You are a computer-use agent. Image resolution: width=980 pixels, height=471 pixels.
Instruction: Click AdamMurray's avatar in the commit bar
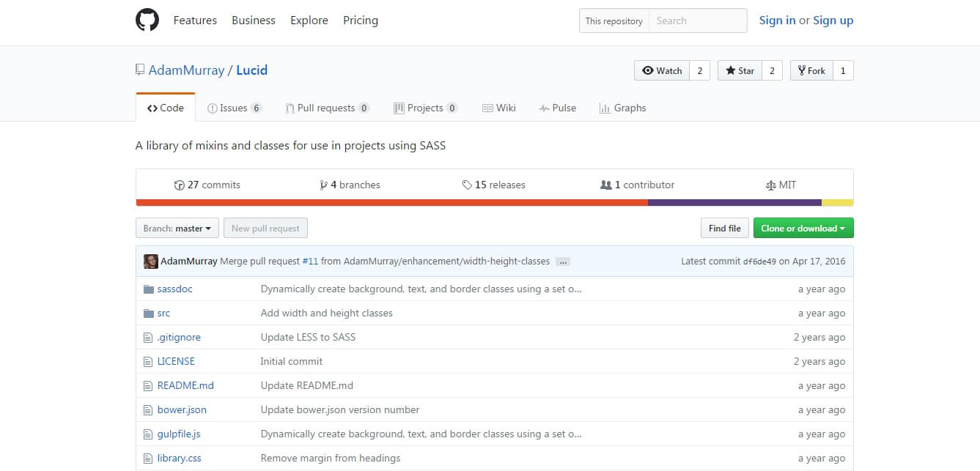coord(151,262)
